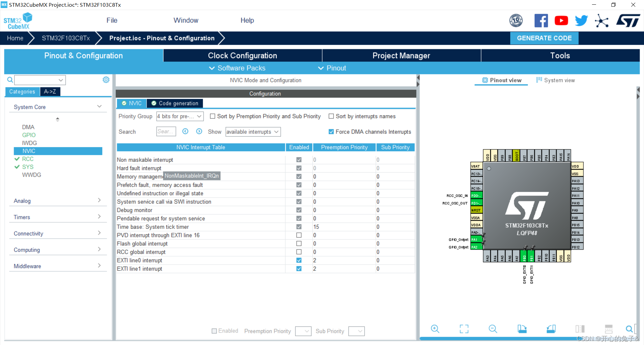Image resolution: width=644 pixels, height=345 pixels.
Task: Open the File menu
Action: (112, 20)
